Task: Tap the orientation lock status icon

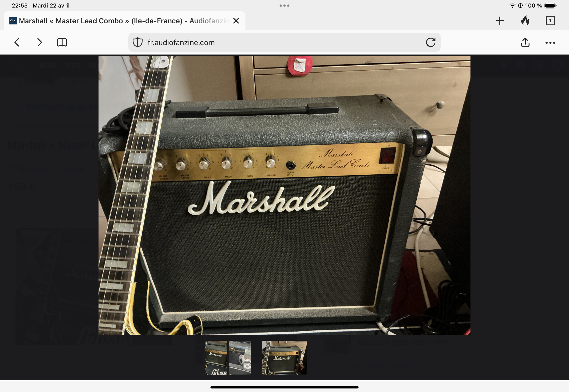Action: (x=520, y=5)
